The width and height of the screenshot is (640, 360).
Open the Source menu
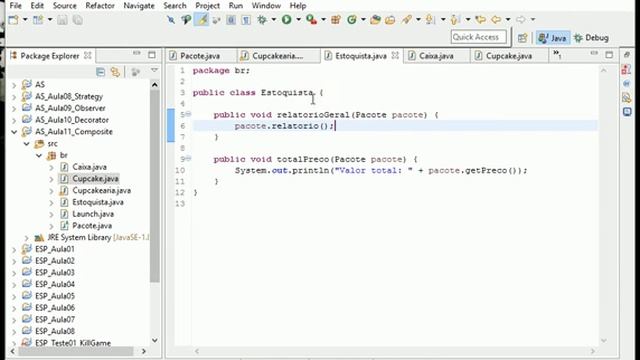tap(64, 6)
